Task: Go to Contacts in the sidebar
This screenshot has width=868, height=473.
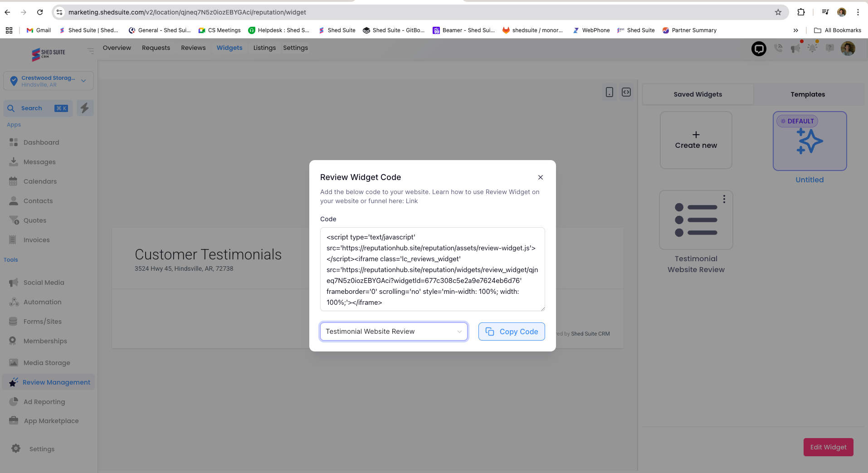Action: (38, 201)
